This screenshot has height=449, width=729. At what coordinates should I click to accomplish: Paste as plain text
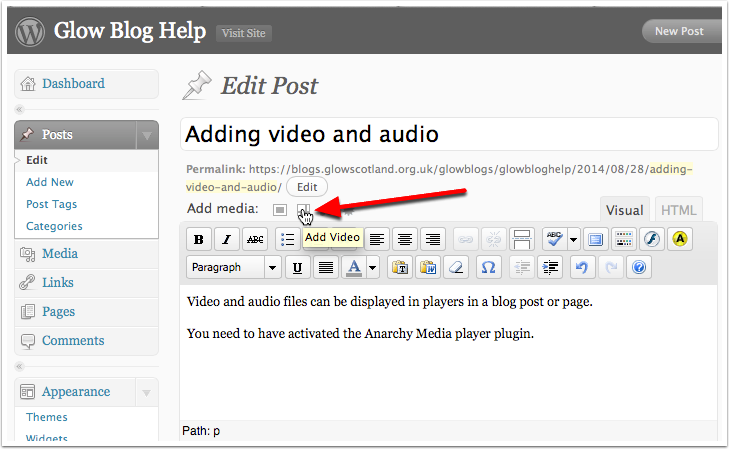pyautogui.click(x=399, y=267)
